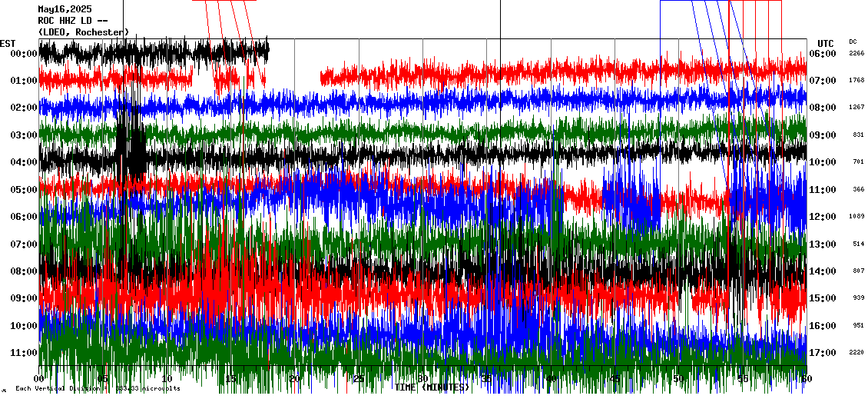Click the 10 minute tick on x-axis
Screen dimensions: 868x399
pyautogui.click(x=167, y=379)
